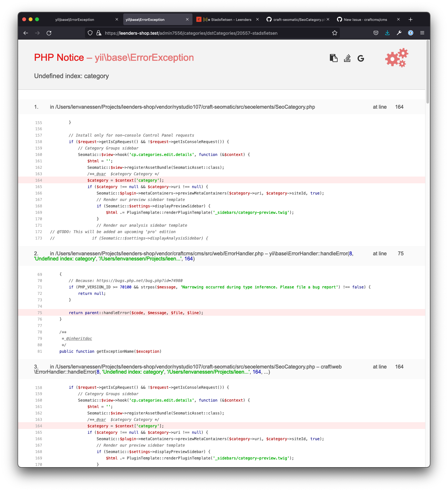Screen dimensions: 448x491
Task: Copy the stacktrace with the clipboard icon
Action: coord(334,58)
